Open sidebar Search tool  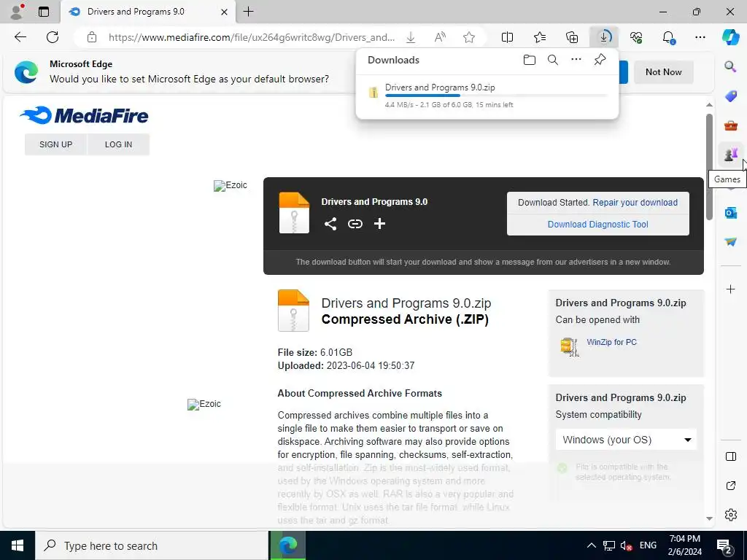click(x=730, y=66)
